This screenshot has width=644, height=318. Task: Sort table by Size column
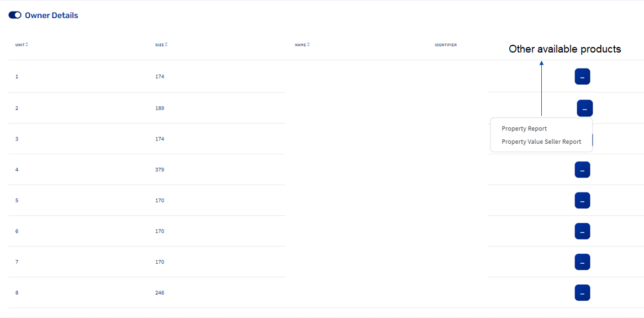pos(166,45)
